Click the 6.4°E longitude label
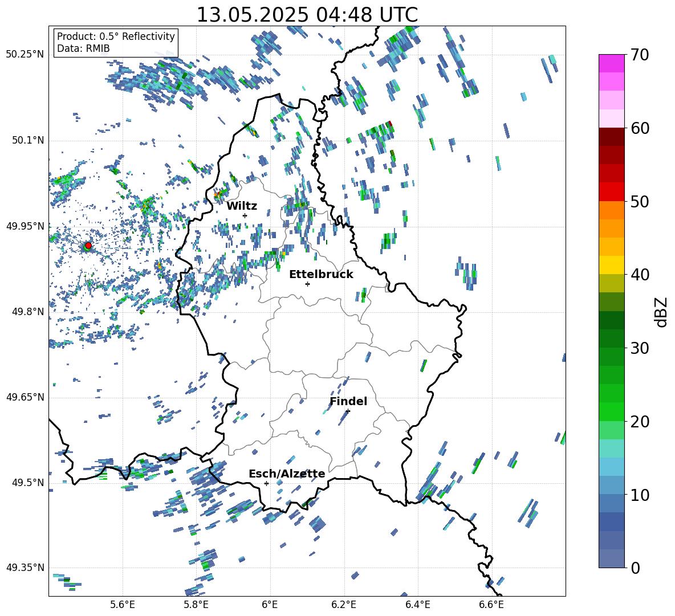The image size is (675, 616). [417, 605]
